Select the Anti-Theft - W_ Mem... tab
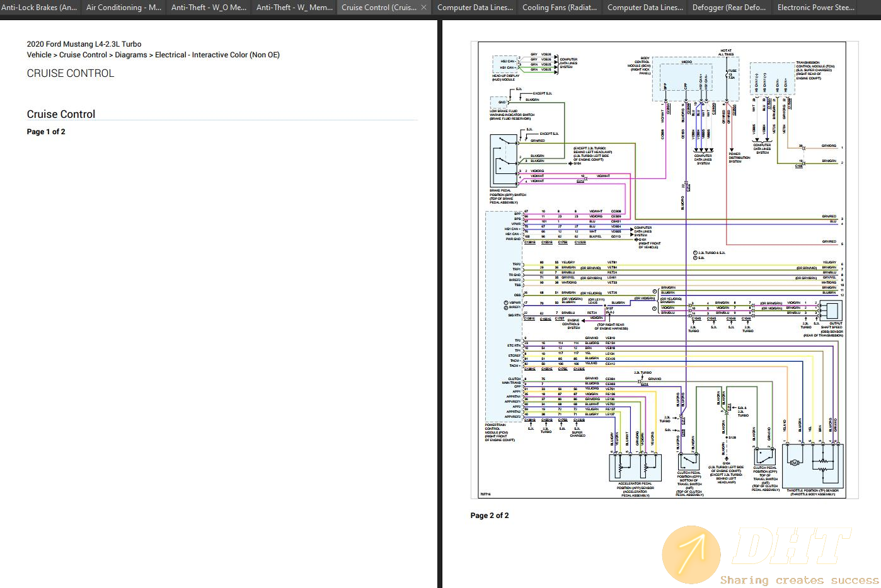Screen dimensions: 881x588 point(294,8)
